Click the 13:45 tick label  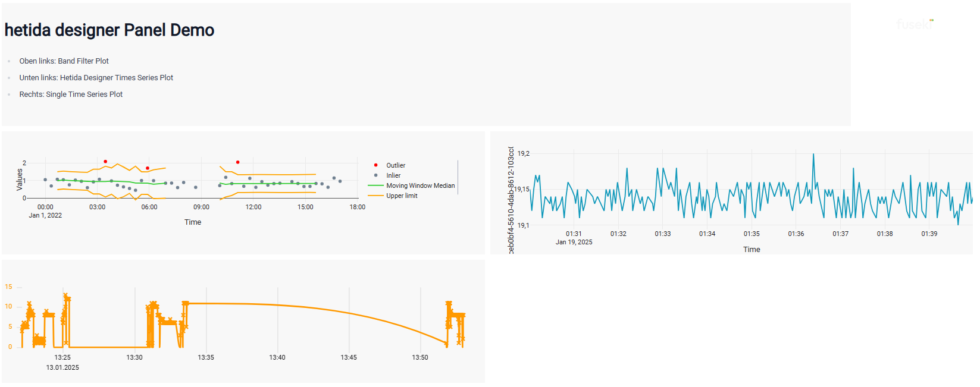(x=349, y=358)
